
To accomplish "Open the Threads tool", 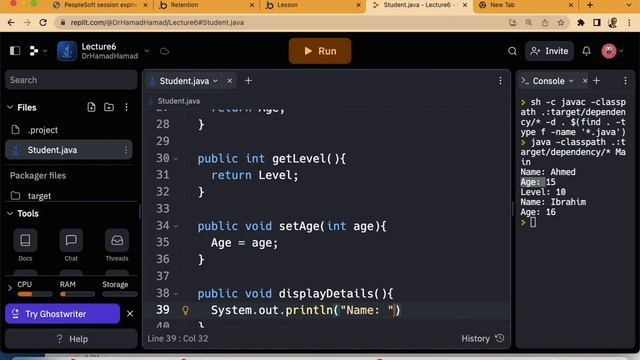I will 117,245.
